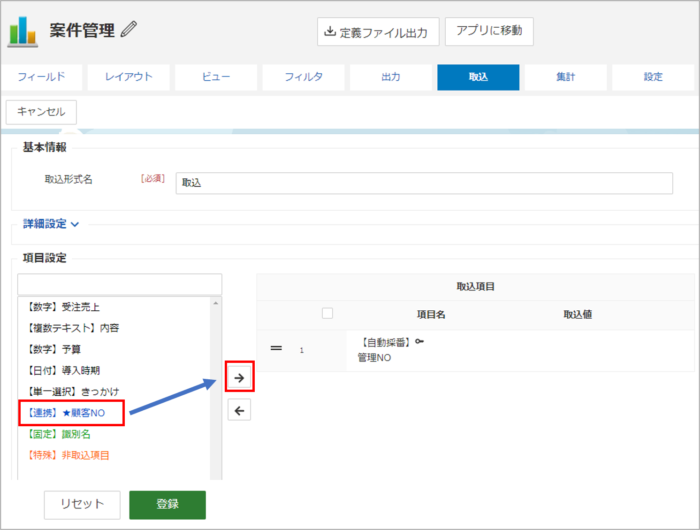Screen dimensions: 700x530
Task: Toggle the select-all checkbox in 取込項目 header
Action: point(327,313)
